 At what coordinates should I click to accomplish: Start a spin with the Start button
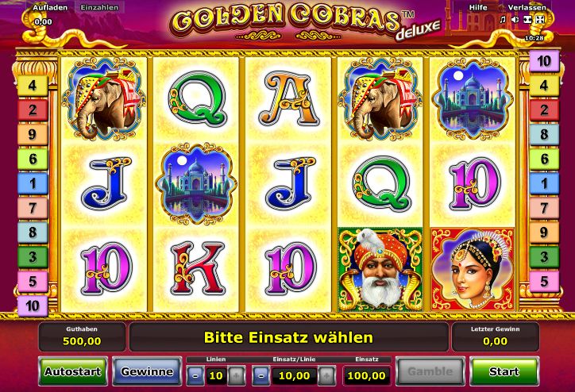504,371
